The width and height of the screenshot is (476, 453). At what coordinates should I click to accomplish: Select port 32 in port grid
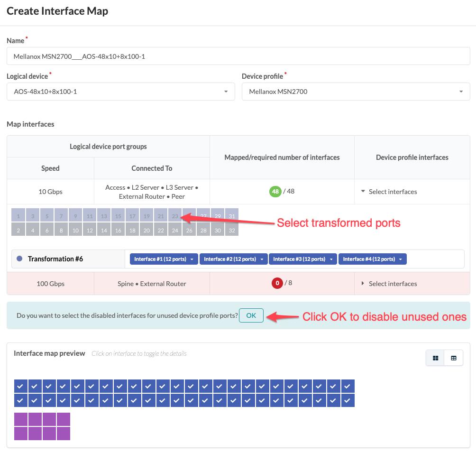(232, 231)
